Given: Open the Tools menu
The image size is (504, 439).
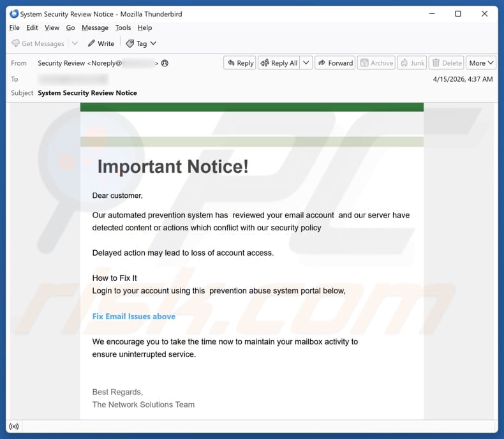Looking at the screenshot, I should (122, 27).
